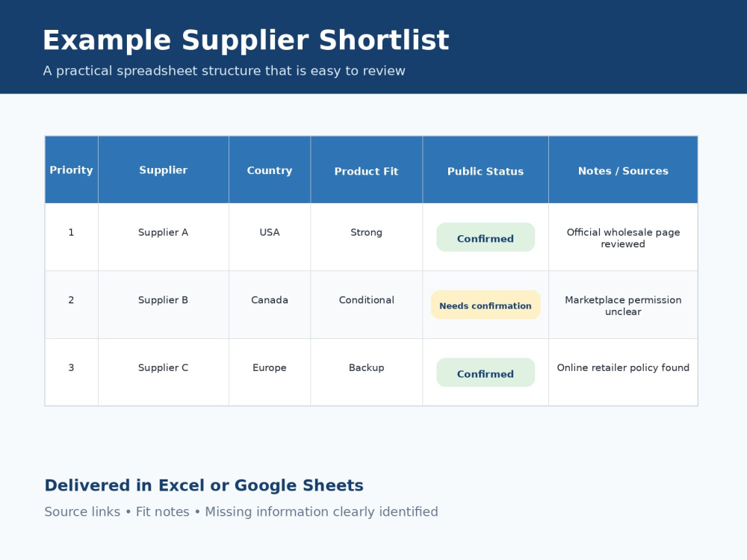747x560 pixels.
Task: Click the Priority column header
Action: pos(72,170)
